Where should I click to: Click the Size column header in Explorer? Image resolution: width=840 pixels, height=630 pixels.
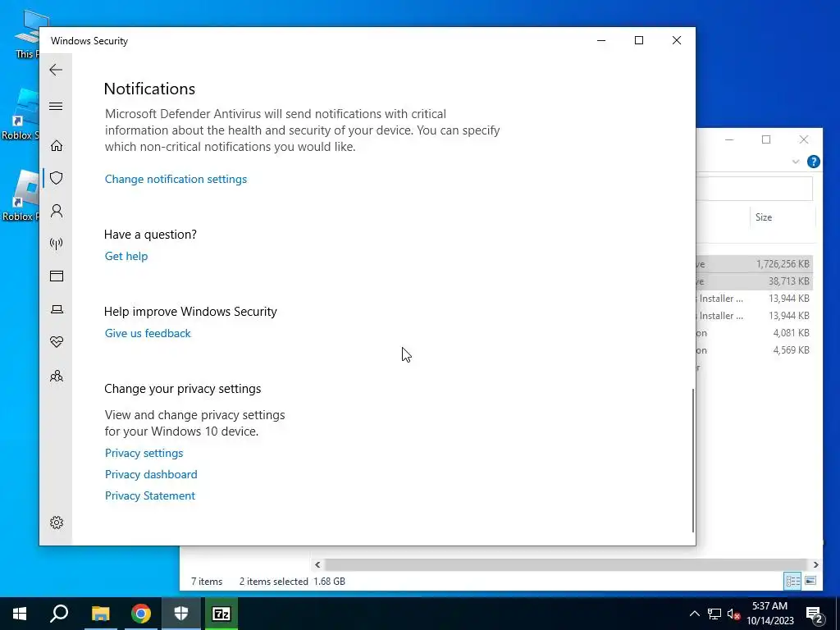point(782,217)
